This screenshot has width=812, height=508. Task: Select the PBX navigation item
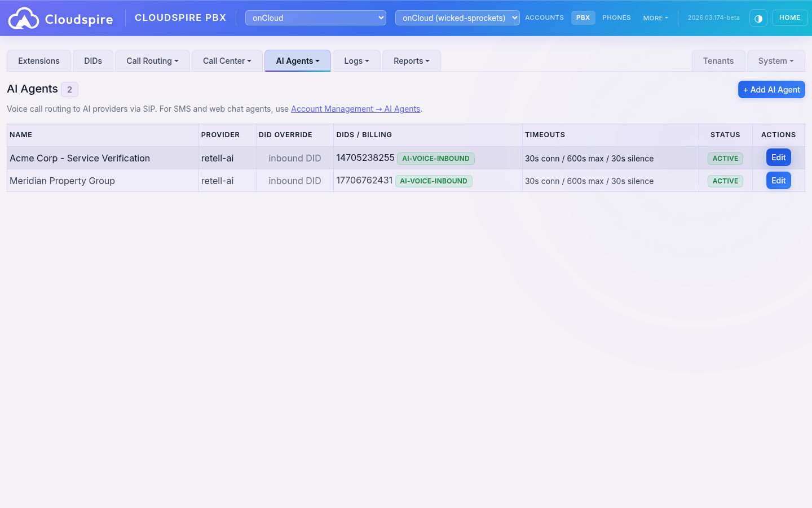tap(583, 17)
